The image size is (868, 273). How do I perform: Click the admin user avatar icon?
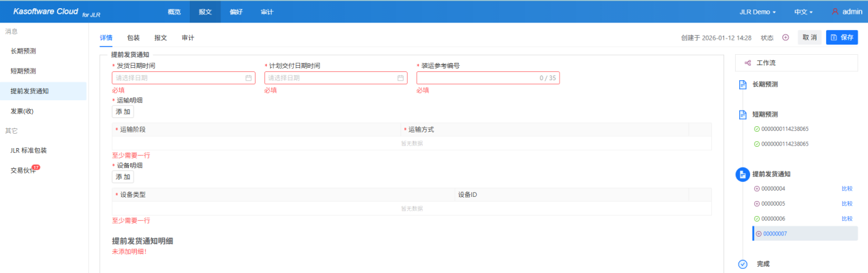pos(835,12)
